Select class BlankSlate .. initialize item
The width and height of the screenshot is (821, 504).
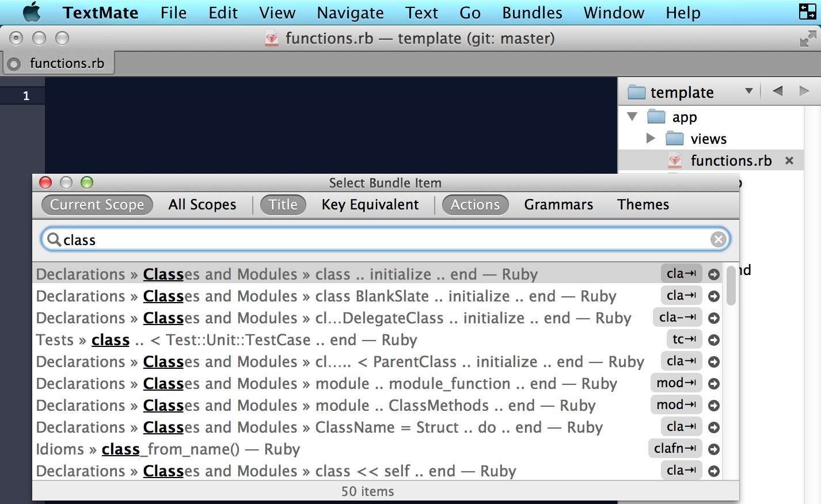pyautogui.click(x=377, y=296)
